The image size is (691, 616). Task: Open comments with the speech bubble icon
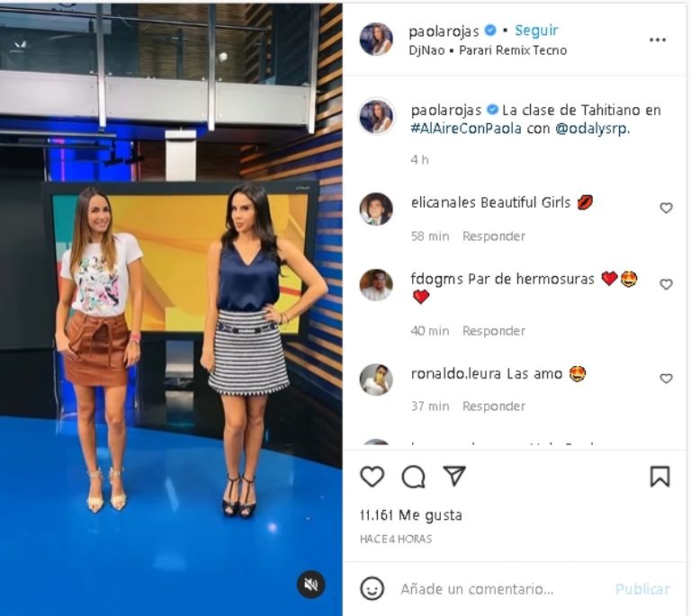(413, 477)
